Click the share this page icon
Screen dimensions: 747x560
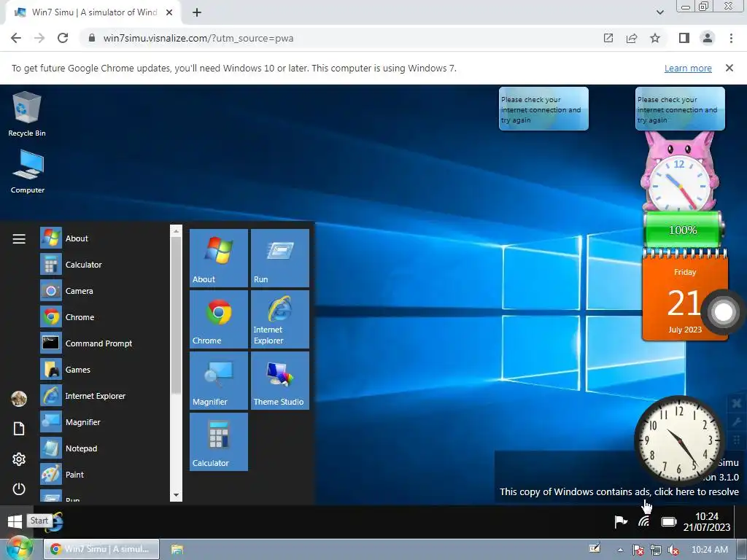click(632, 38)
